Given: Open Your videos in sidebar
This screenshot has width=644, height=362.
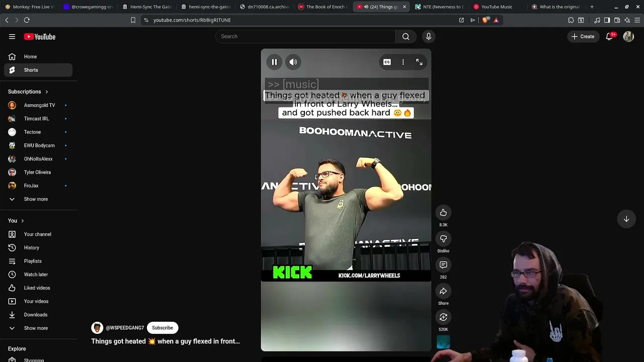Looking at the screenshot, I should [38, 301].
